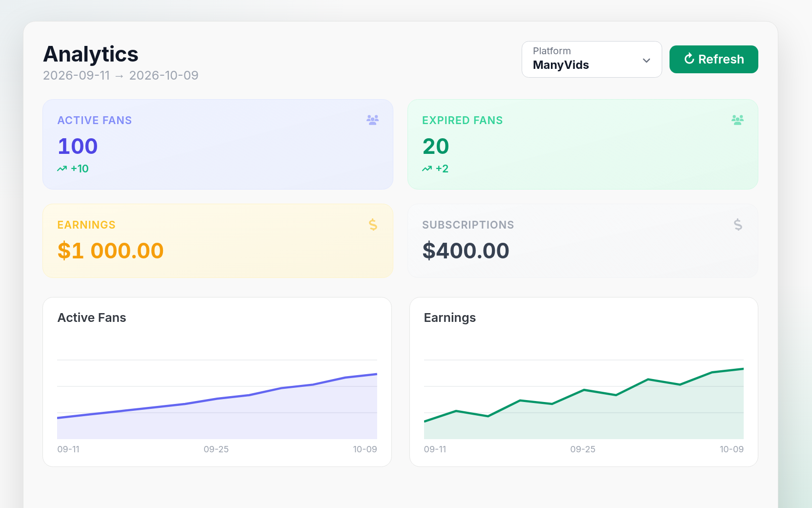The width and height of the screenshot is (812, 508).
Task: Click the EARNINGS card label
Action: [86, 225]
